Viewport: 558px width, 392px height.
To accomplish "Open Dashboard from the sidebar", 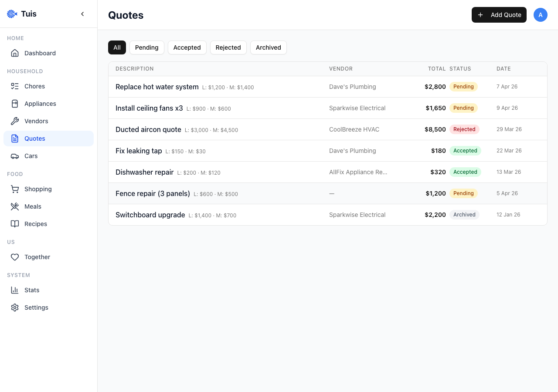I will [x=15, y=53].
